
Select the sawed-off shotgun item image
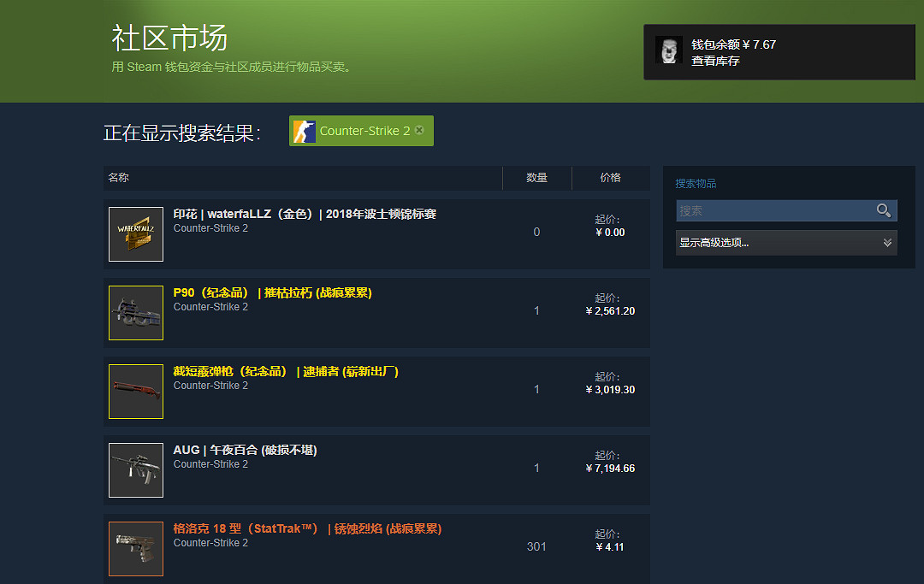136,392
